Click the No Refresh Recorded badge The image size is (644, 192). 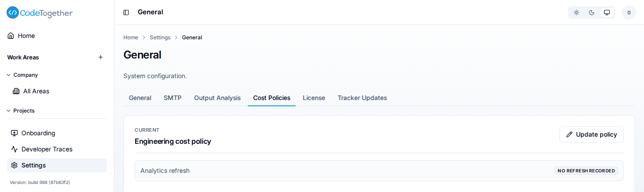point(586,171)
